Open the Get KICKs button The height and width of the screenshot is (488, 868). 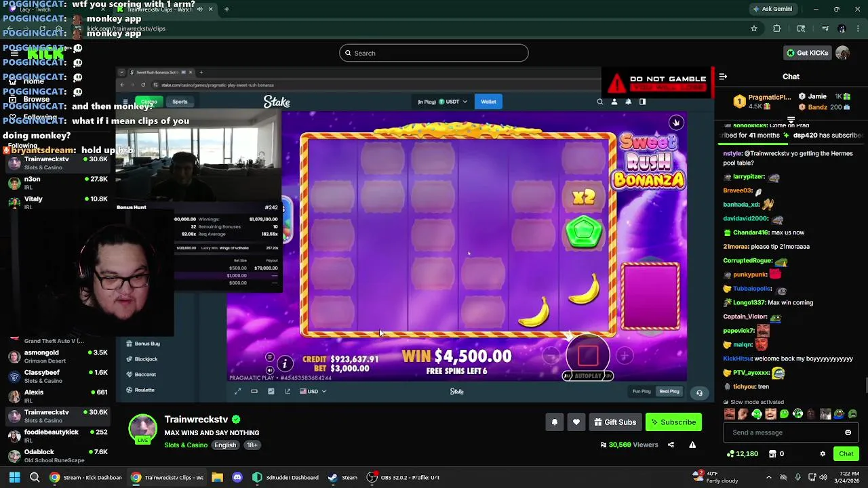coord(807,53)
